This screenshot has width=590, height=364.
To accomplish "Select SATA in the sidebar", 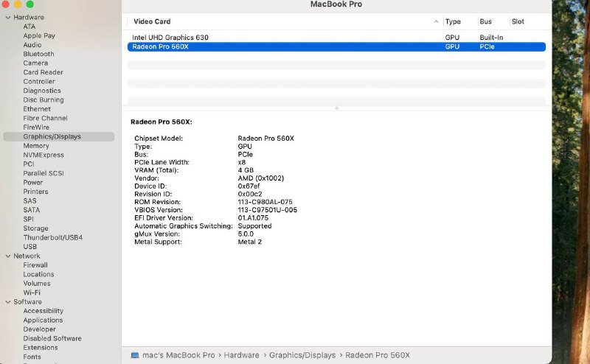I will (32, 210).
